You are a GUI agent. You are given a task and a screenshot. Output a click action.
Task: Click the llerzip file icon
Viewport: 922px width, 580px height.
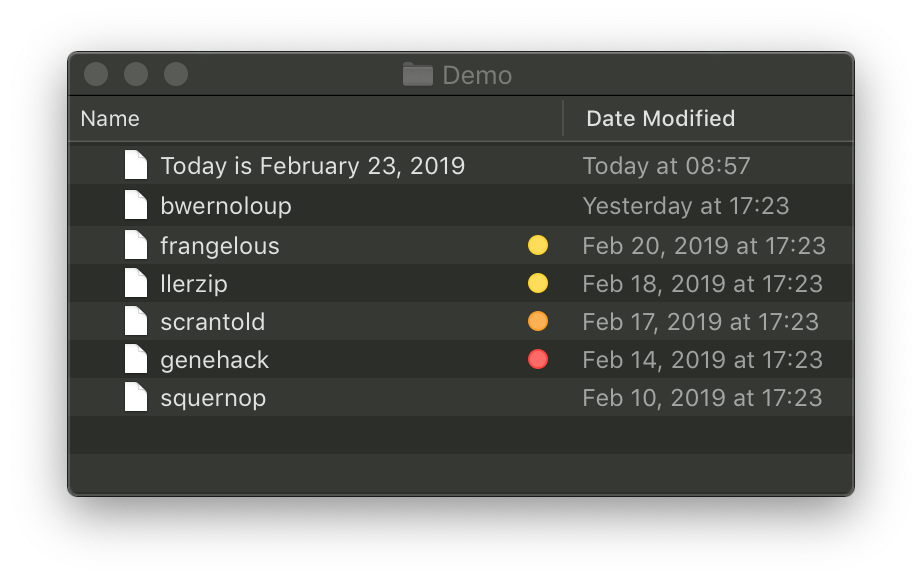tap(136, 283)
